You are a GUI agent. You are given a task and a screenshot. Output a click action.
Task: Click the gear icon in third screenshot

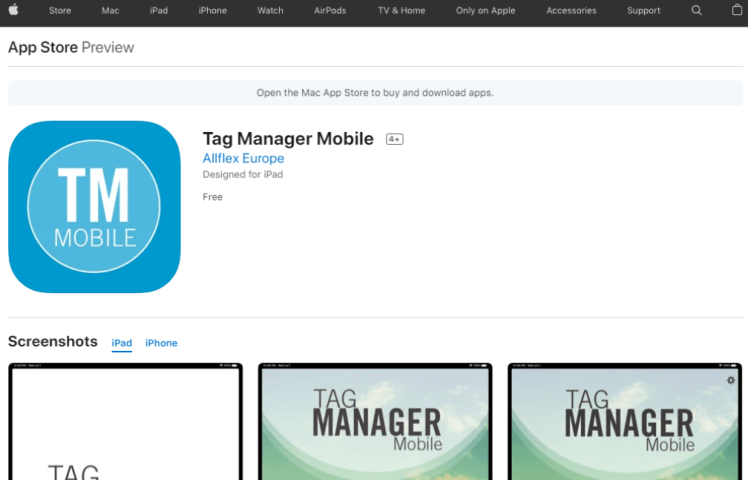tap(731, 380)
